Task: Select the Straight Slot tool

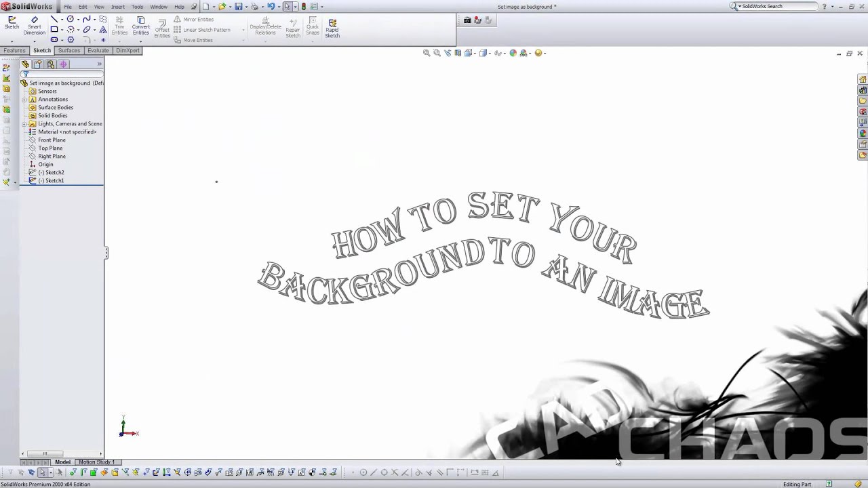Action: point(54,39)
